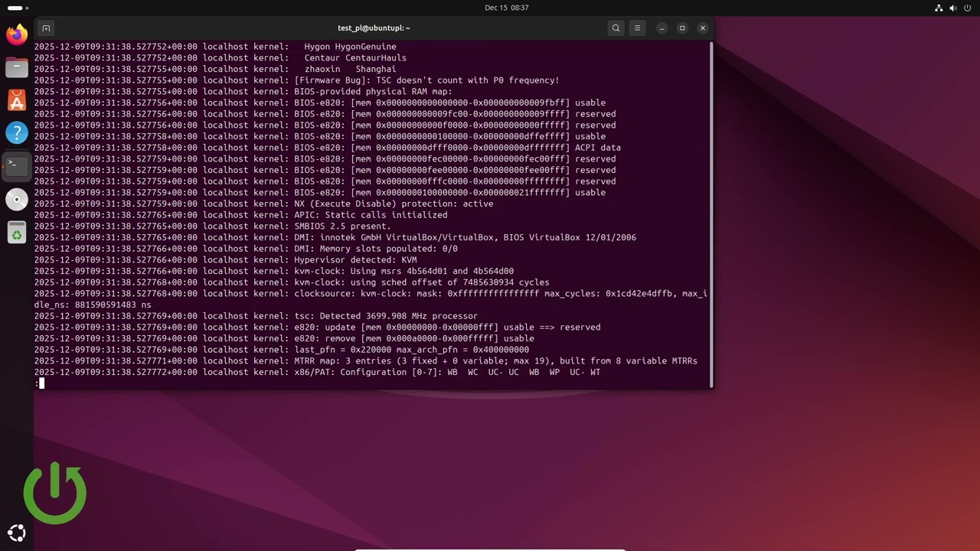Viewport: 980px width, 551px height.
Task: Click the volume icon in top bar
Action: pyautogui.click(x=953, y=8)
